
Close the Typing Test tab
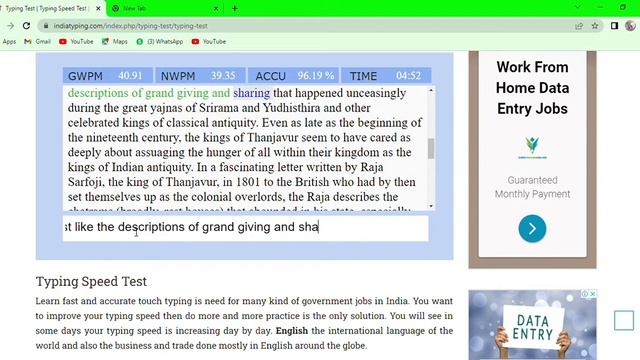pyautogui.click(x=98, y=8)
